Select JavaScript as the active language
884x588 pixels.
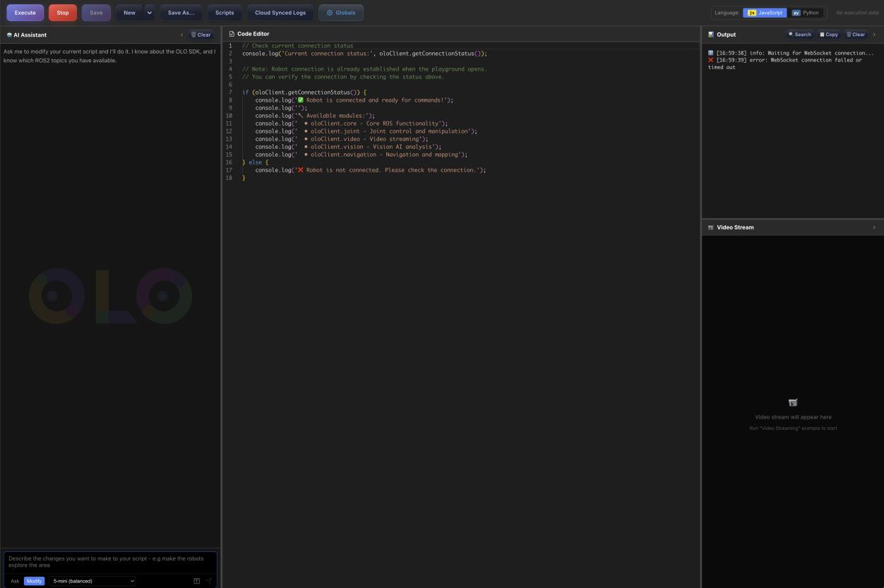(765, 12)
